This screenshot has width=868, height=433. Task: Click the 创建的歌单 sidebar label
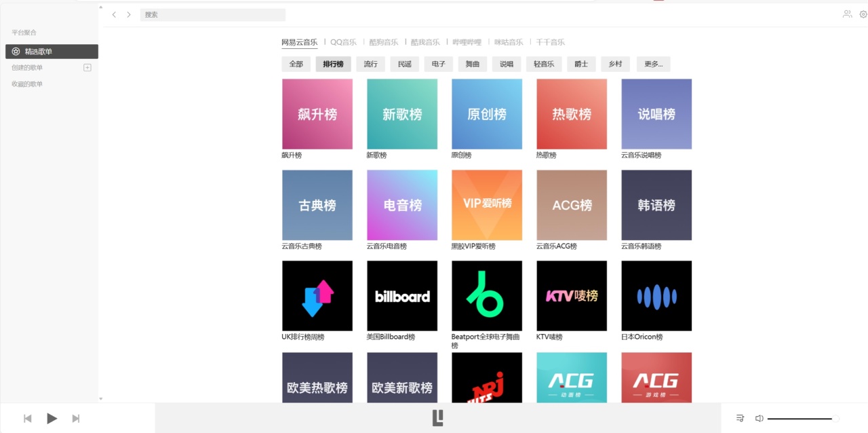click(x=27, y=68)
